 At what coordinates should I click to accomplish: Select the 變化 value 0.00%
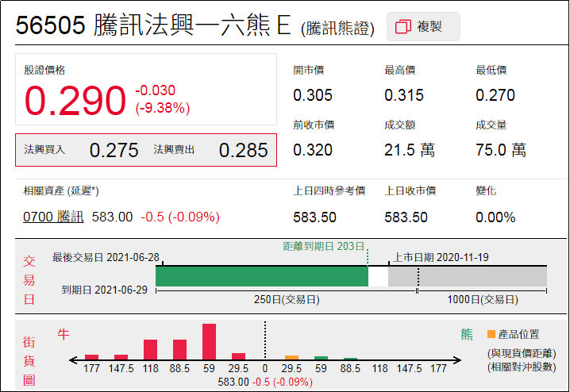(x=495, y=217)
